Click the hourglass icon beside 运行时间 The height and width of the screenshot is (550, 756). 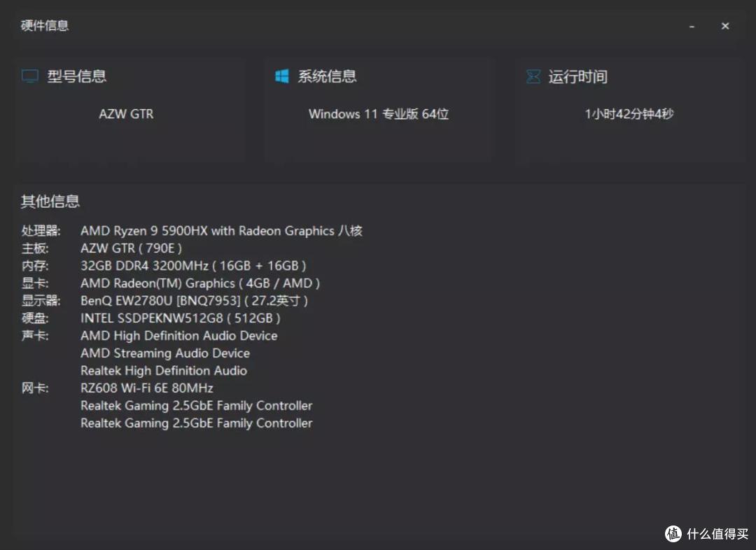533,76
